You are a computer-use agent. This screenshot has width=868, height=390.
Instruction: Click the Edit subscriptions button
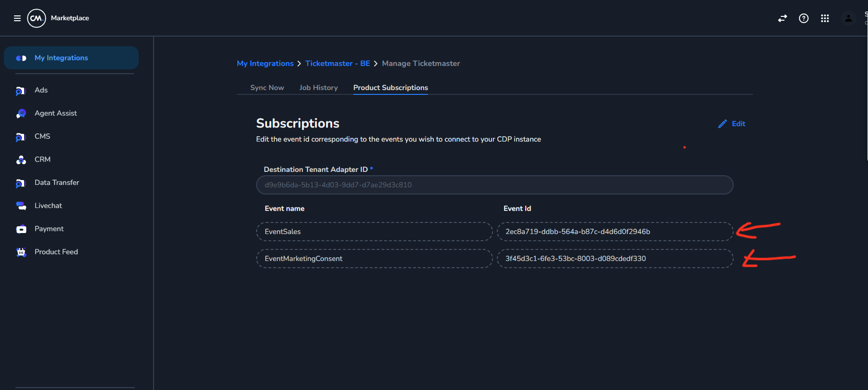(732, 124)
